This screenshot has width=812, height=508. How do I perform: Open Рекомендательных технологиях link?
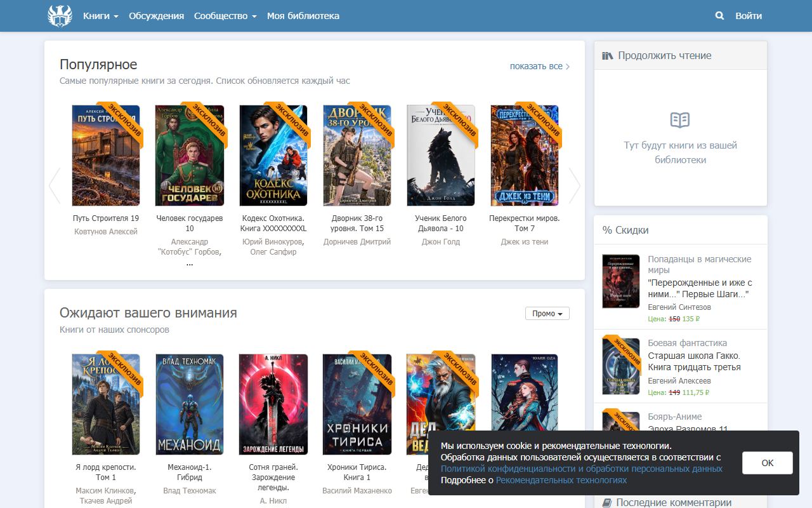point(561,480)
